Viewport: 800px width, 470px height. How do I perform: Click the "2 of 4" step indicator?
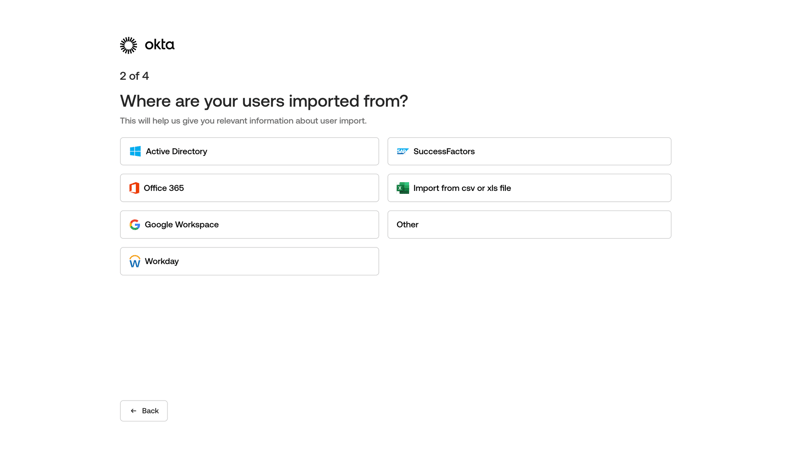[134, 76]
